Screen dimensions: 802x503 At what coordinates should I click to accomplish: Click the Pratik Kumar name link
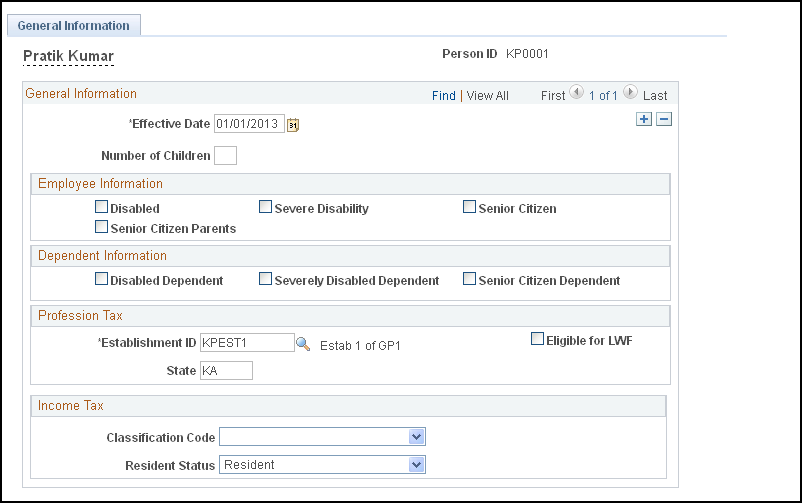coord(69,56)
